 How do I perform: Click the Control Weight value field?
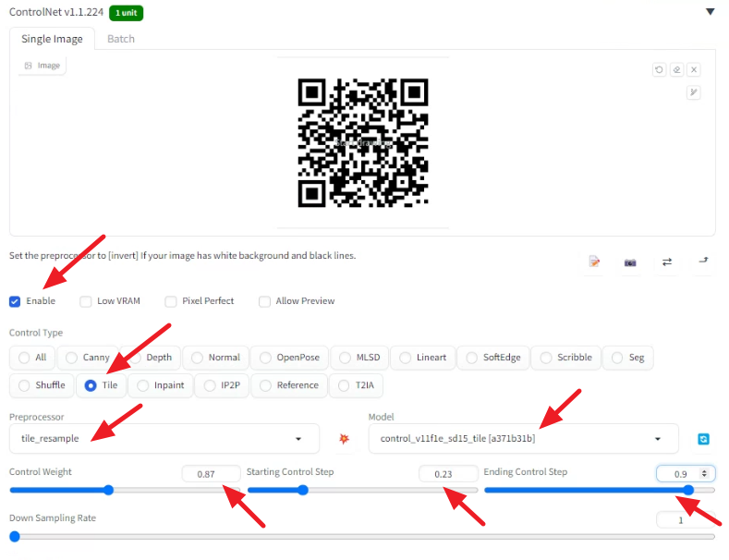211,474
